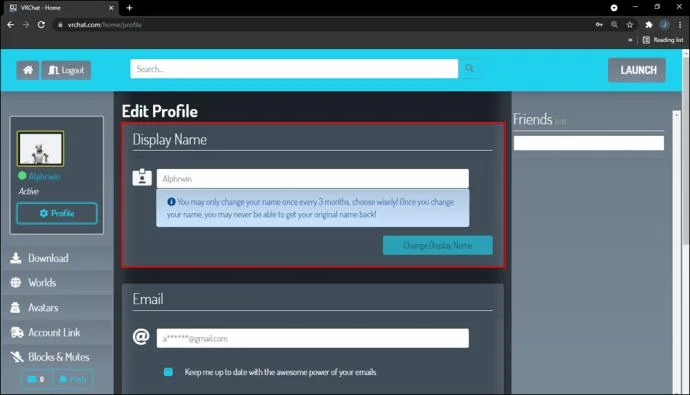Focus the Search input field

coord(294,69)
